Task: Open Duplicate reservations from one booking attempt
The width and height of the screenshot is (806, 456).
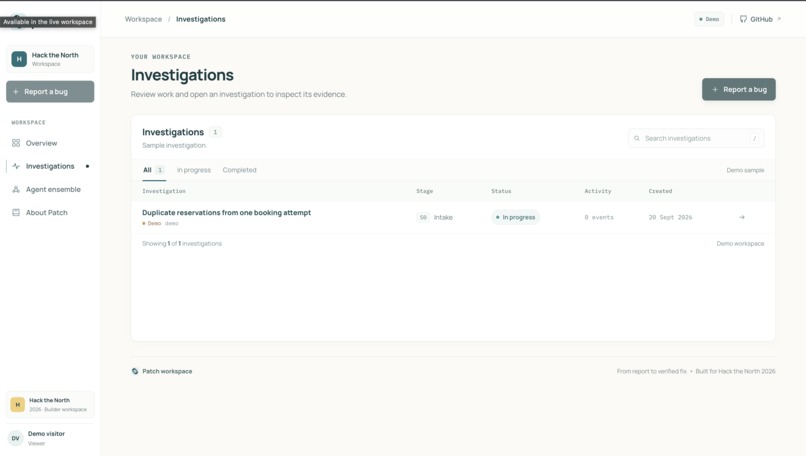Action: coord(226,212)
